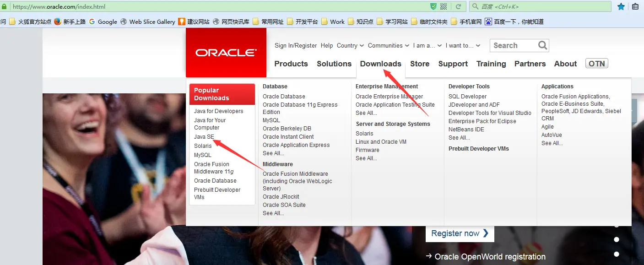Open the About menu

point(565,64)
